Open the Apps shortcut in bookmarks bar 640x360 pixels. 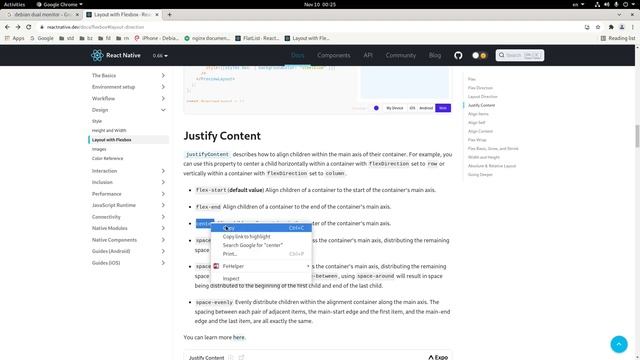click(14, 38)
